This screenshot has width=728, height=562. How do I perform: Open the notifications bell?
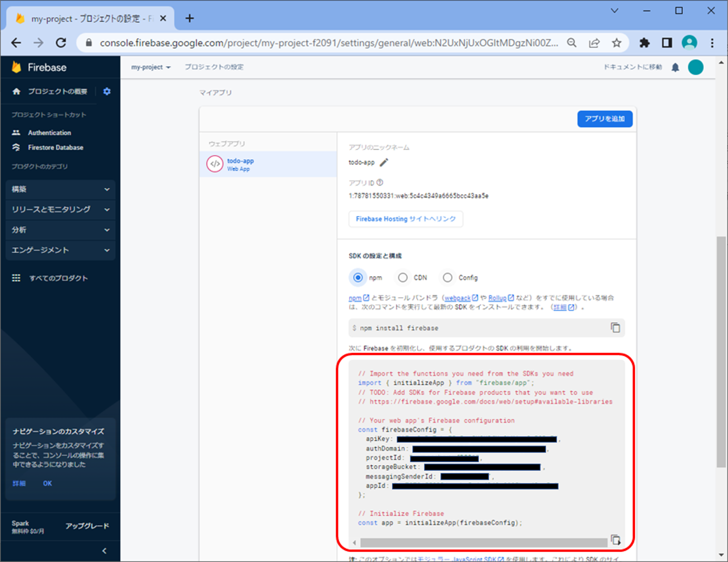[675, 67]
